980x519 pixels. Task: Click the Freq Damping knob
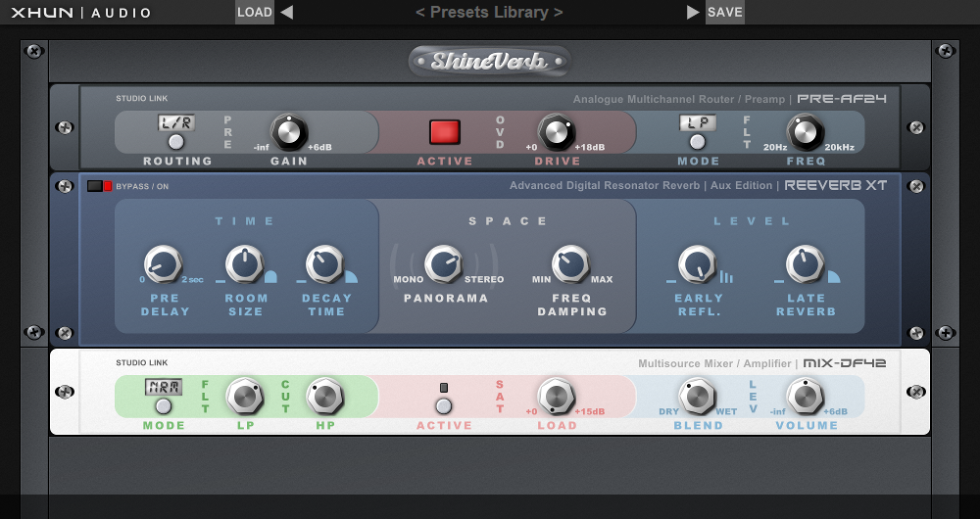tap(570, 264)
